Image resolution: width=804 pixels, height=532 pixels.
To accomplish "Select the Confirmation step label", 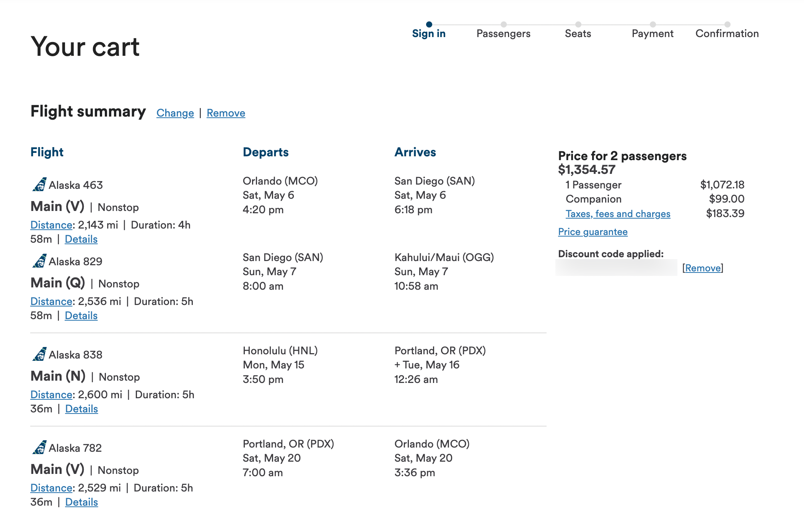I will [727, 34].
